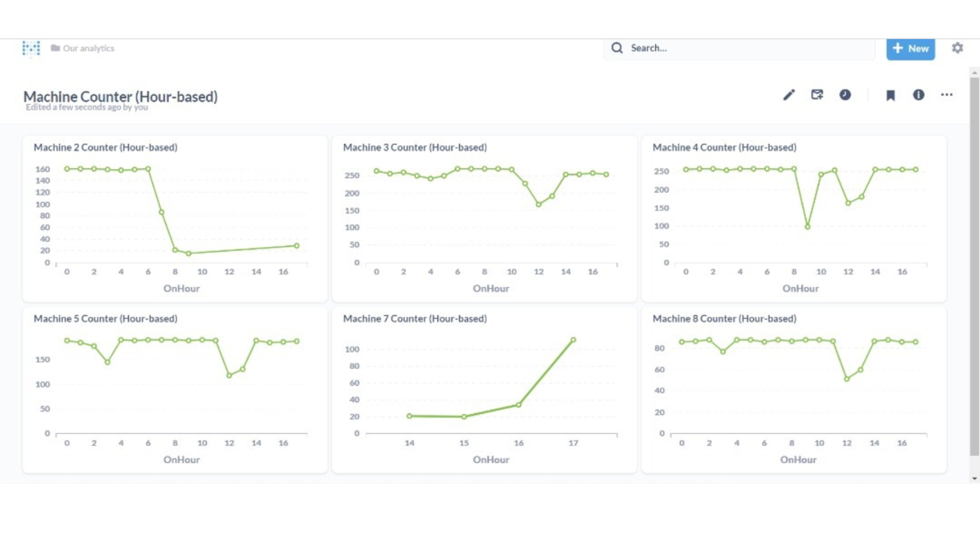Image resolution: width=980 pixels, height=551 pixels.
Task: Click the Metabase logo home icon
Action: point(31,48)
